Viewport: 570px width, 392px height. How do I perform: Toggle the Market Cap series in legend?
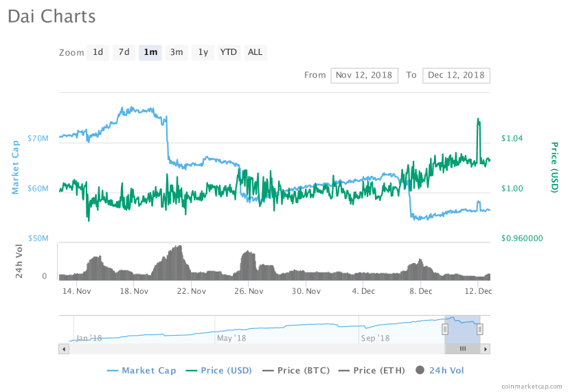click(141, 371)
